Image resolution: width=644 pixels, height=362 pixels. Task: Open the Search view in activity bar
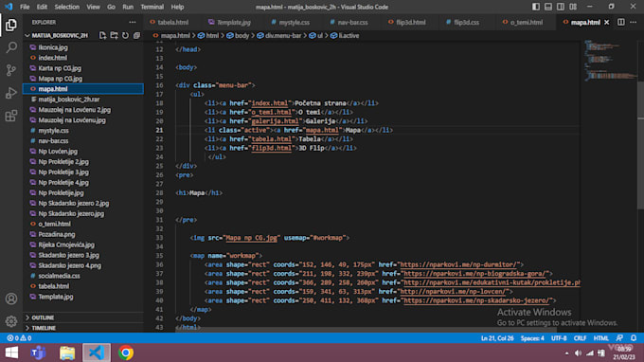tap(11, 47)
